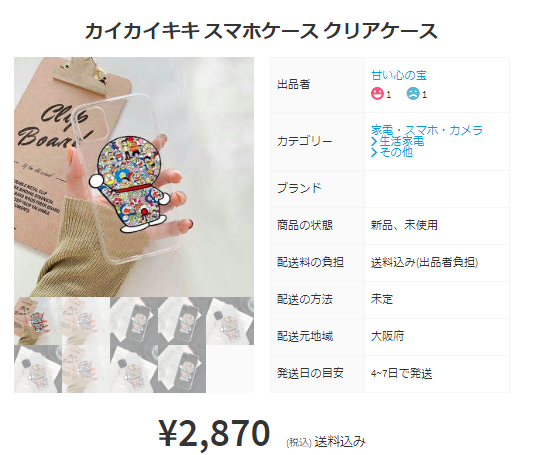
Task: Click the chevron before 生活家電
Action: point(374,141)
